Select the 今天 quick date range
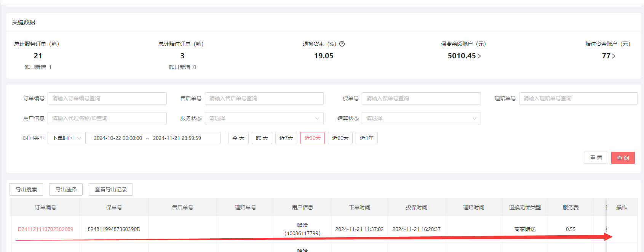The width and height of the screenshot is (644, 252). pyautogui.click(x=238, y=138)
